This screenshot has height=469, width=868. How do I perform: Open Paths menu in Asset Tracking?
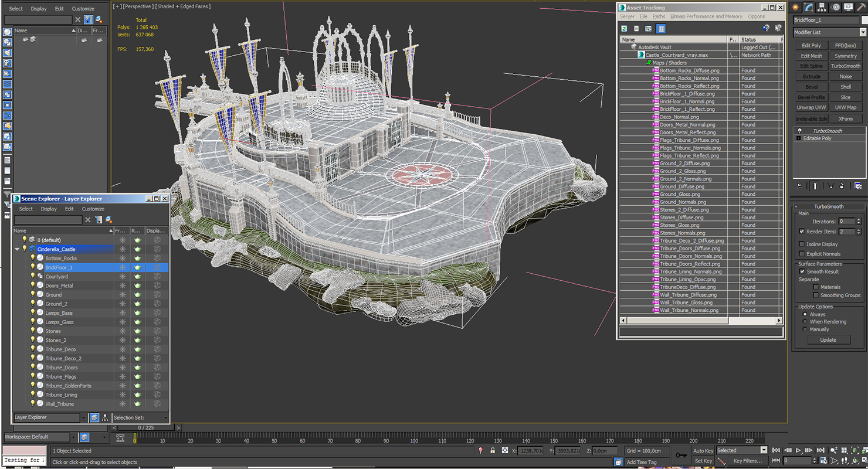click(x=659, y=16)
